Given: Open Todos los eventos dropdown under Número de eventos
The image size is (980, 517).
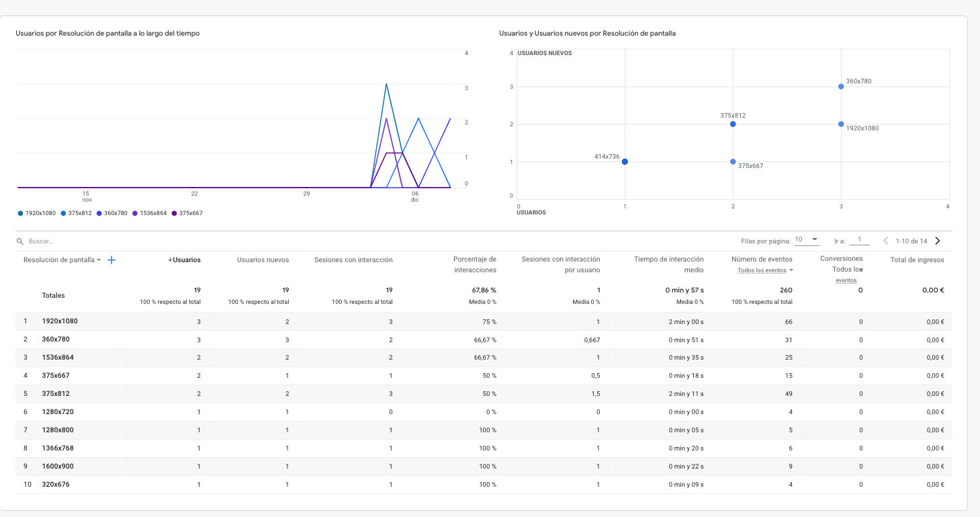Looking at the screenshot, I should coord(766,270).
